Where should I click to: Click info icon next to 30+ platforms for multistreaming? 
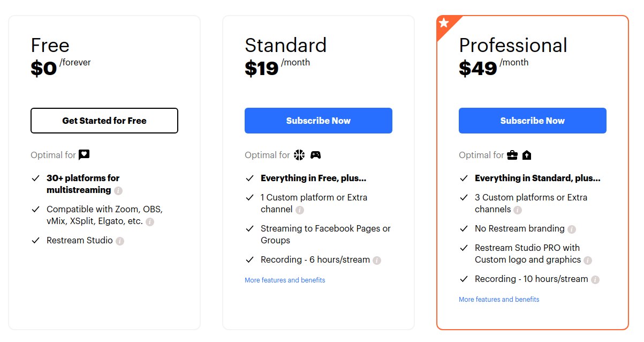pos(118,190)
